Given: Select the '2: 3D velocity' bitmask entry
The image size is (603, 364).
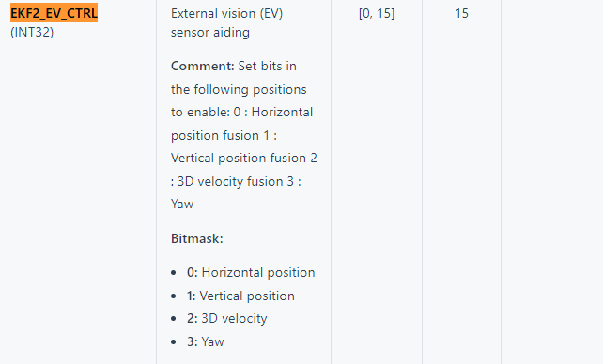Looking at the screenshot, I should click(x=227, y=319).
